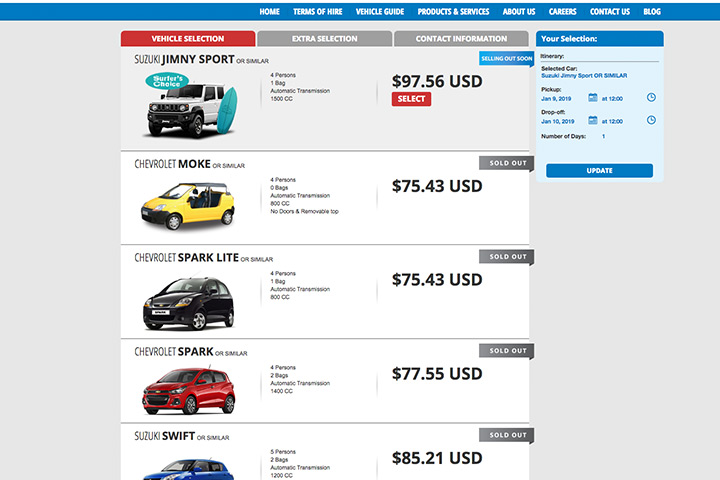Click the Chevrolet Spark Lite title

(203, 258)
